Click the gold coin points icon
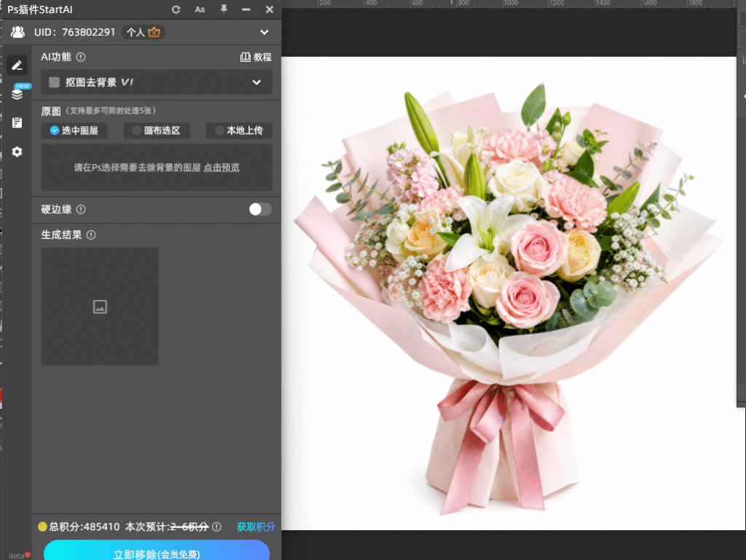 pos(42,527)
